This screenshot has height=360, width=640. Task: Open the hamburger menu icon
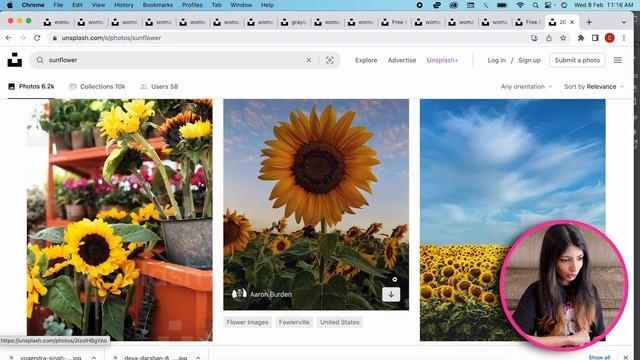tap(618, 60)
